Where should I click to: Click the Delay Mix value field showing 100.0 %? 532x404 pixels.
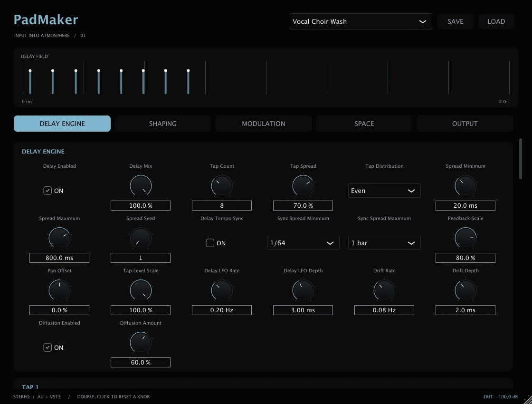141,205
